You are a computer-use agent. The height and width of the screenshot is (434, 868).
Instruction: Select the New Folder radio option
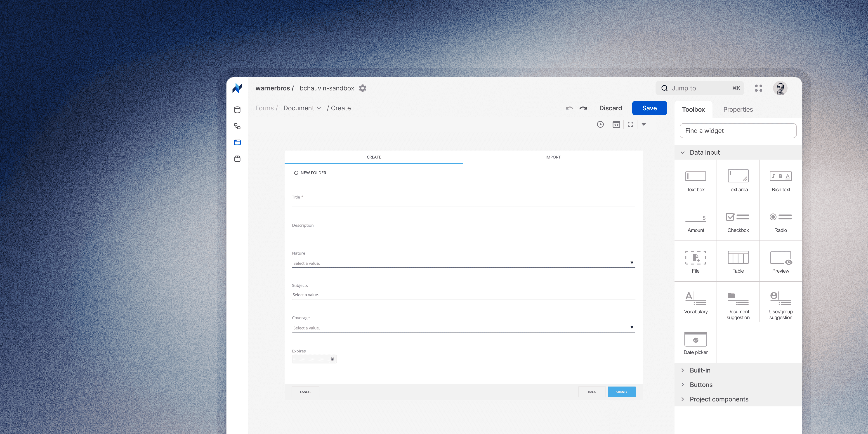coord(296,173)
